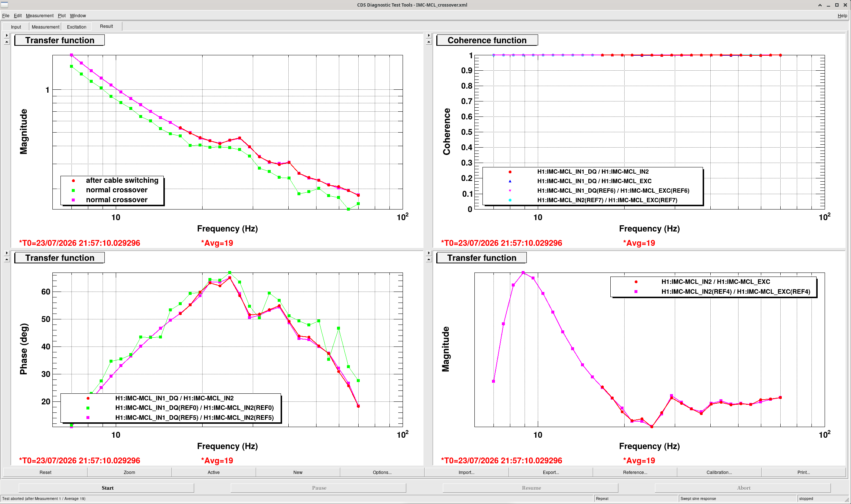Switch to the Excitation tab
The width and height of the screenshot is (851, 504).
pyautogui.click(x=77, y=27)
